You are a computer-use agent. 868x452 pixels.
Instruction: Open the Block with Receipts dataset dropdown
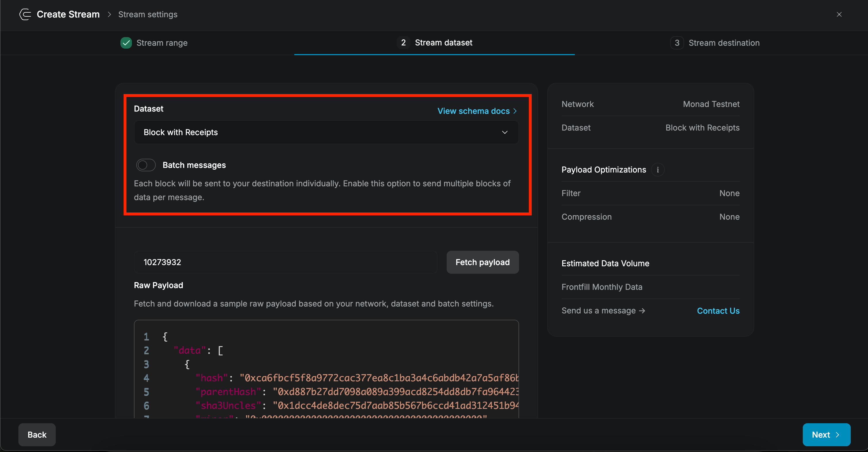point(326,132)
